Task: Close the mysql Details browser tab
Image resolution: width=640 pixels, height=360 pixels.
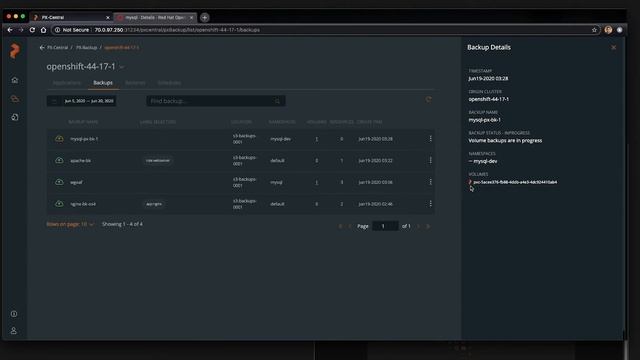Action: 191,18
